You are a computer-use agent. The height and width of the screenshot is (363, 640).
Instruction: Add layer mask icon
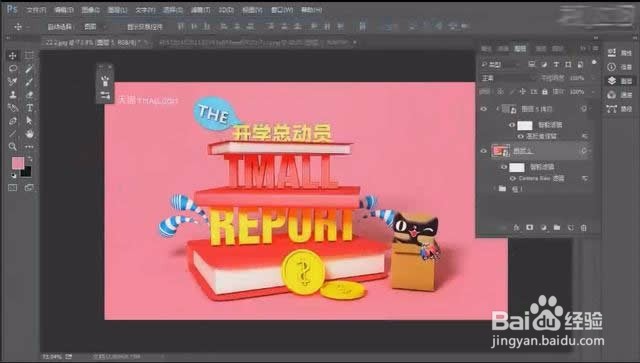tap(530, 227)
